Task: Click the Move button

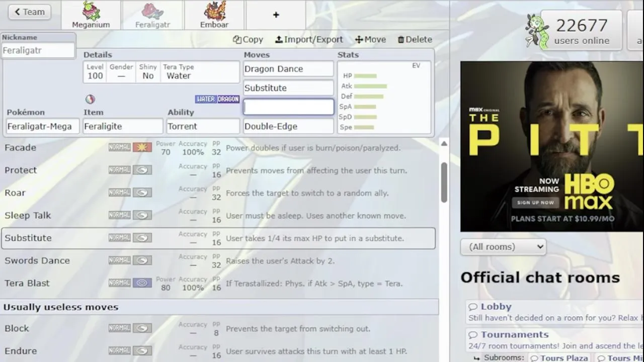Action: [370, 39]
